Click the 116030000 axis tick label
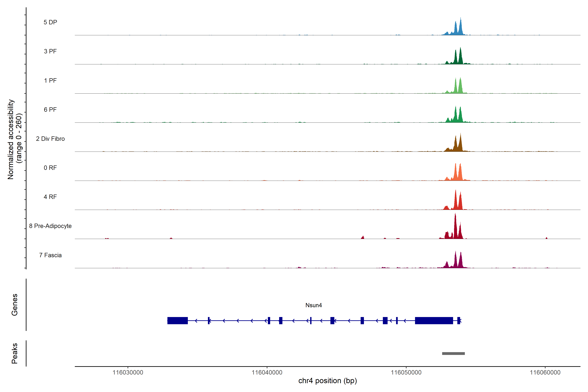The height and width of the screenshot is (392, 588). (x=128, y=373)
